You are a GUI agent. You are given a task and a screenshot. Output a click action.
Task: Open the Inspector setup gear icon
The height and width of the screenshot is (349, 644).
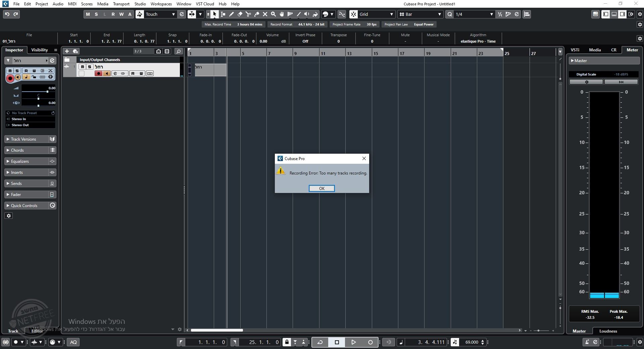(x=9, y=216)
